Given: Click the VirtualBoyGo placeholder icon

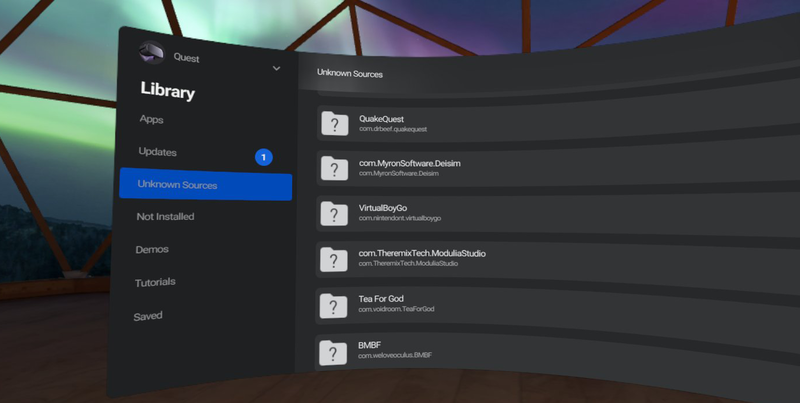Looking at the screenshot, I should (x=333, y=213).
